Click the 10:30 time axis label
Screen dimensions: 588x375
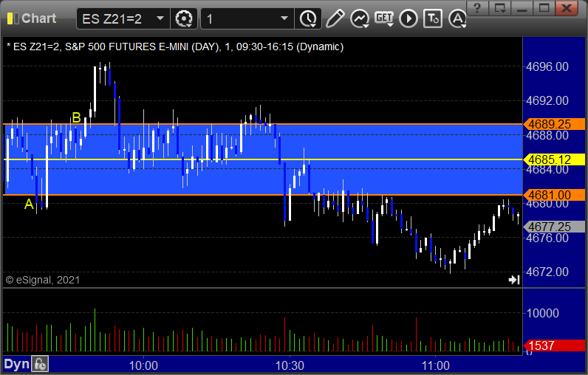coord(290,365)
